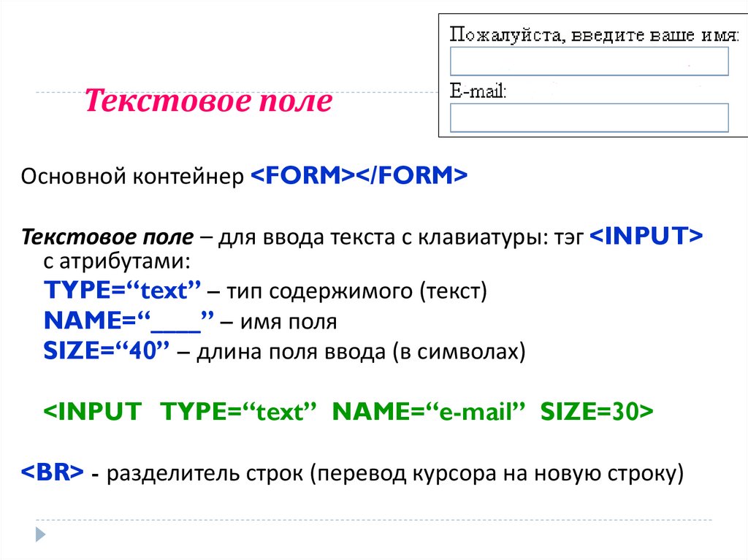Click the text "имя поля"
This screenshot has width=748, height=560.
coord(289,321)
